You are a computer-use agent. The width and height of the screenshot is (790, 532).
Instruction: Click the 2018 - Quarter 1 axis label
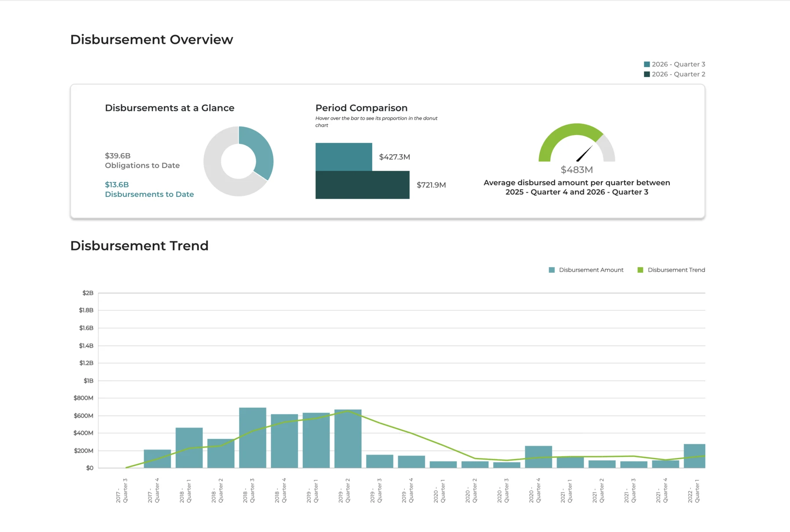(x=186, y=490)
